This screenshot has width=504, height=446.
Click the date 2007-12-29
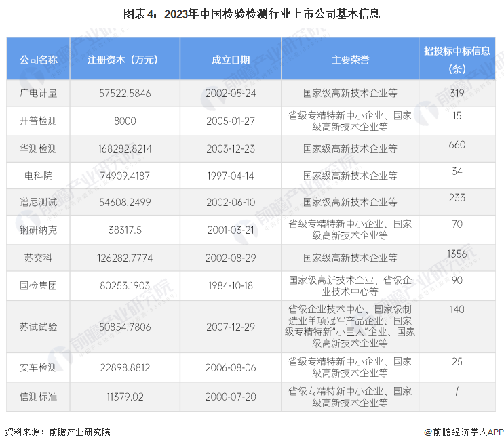click(x=231, y=327)
